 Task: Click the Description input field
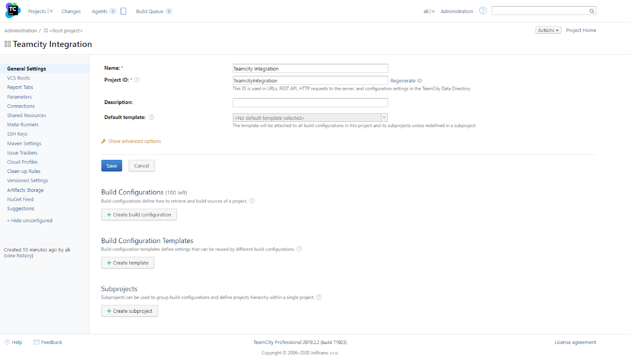310,102
